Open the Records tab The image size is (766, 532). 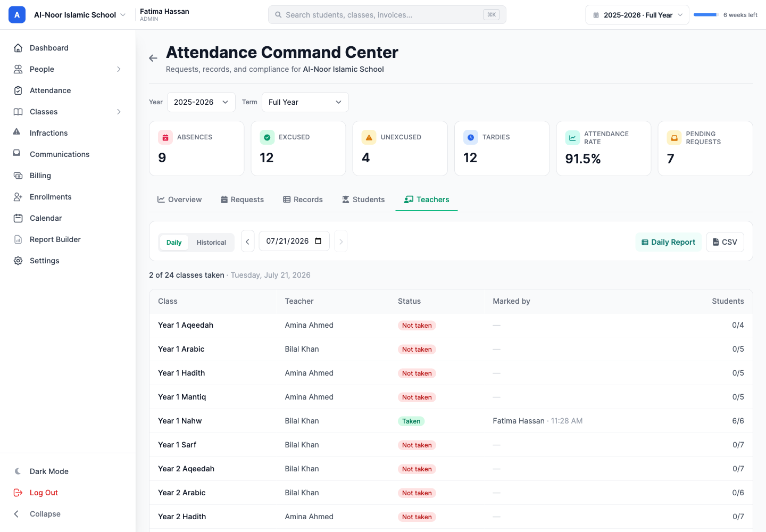pyautogui.click(x=303, y=199)
